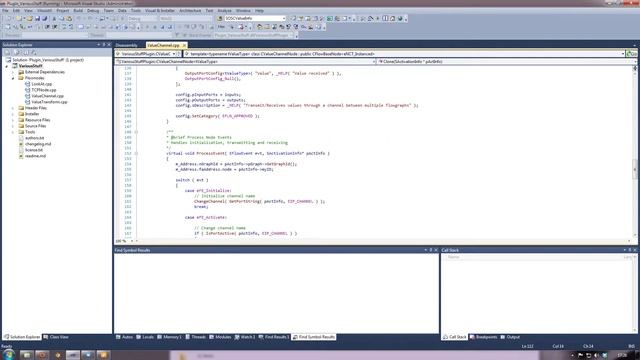Select readme.md file

pos(36,156)
